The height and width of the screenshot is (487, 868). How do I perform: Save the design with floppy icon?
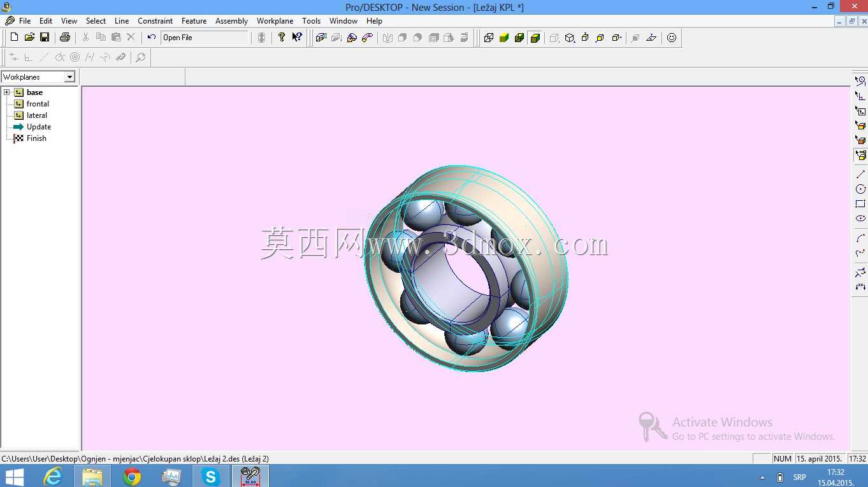coord(45,38)
